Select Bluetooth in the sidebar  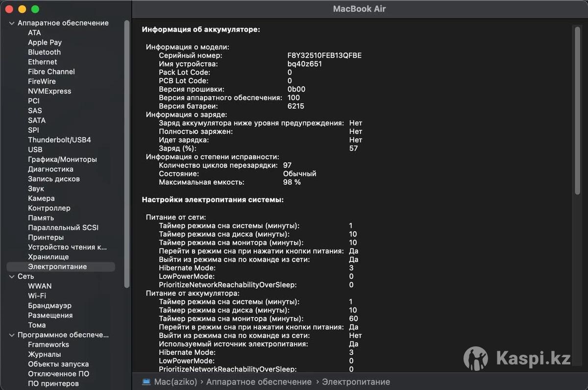[x=44, y=52]
